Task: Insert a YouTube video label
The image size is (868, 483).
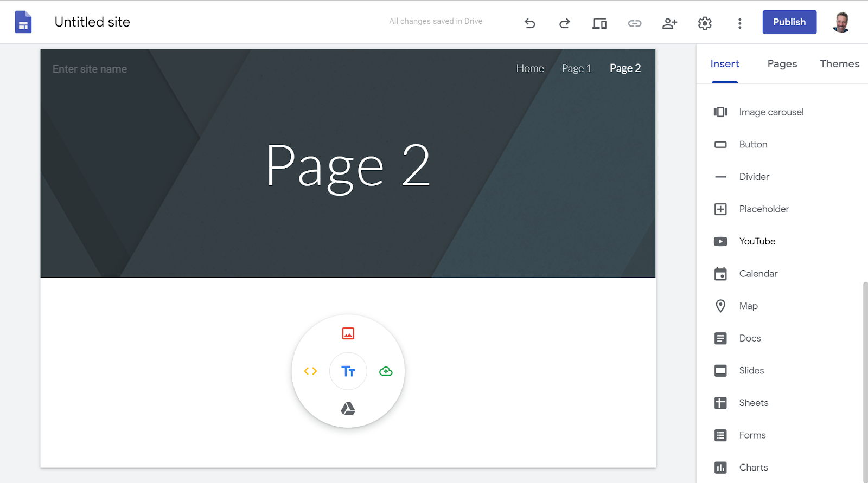Action: 757,241
